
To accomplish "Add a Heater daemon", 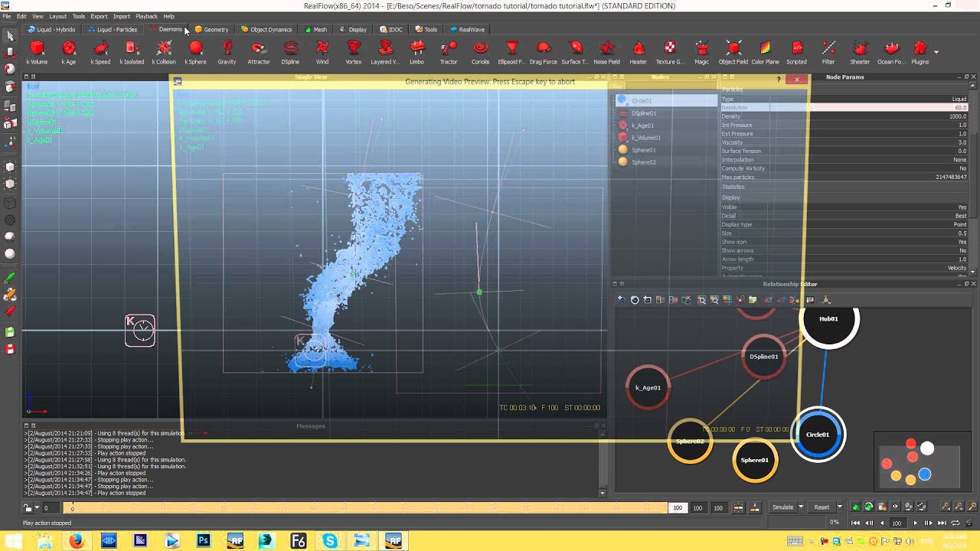I will [638, 52].
